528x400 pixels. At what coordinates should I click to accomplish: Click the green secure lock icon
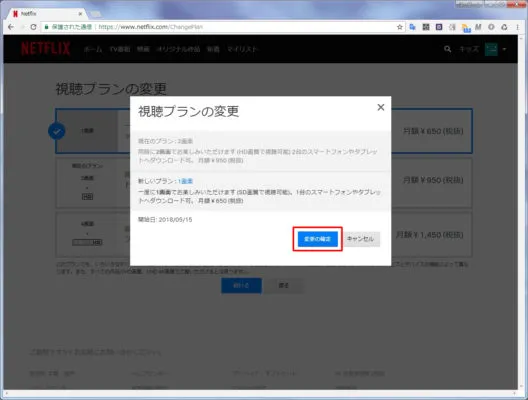point(46,27)
